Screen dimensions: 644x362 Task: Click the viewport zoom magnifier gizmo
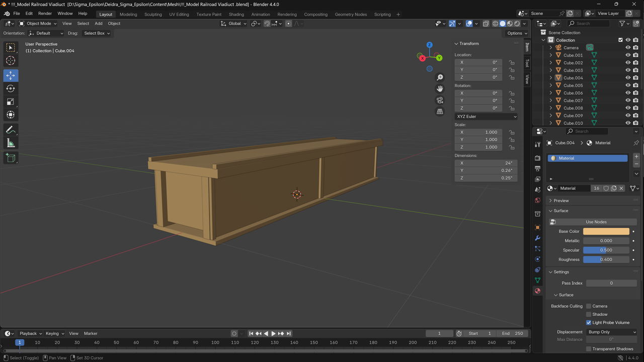coord(440,77)
